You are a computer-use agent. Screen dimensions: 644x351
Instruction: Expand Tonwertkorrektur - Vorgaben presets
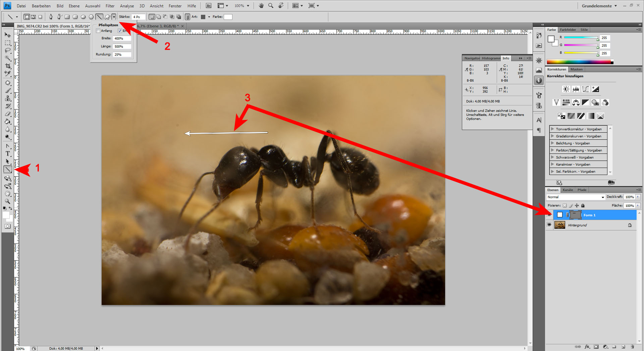552,129
